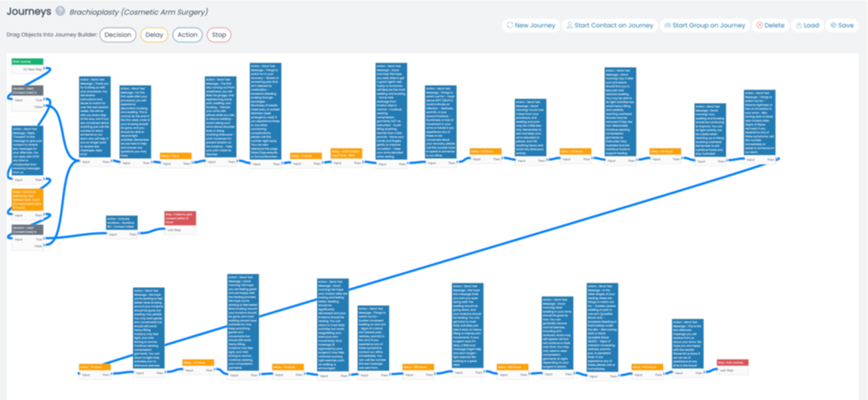Click the New Journey refresh icon
The image size is (868, 400).
click(510, 25)
